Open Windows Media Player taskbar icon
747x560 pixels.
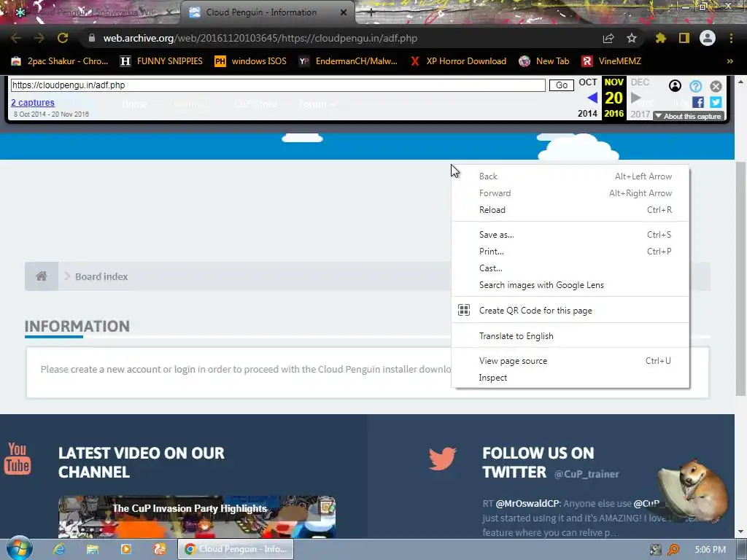click(126, 549)
